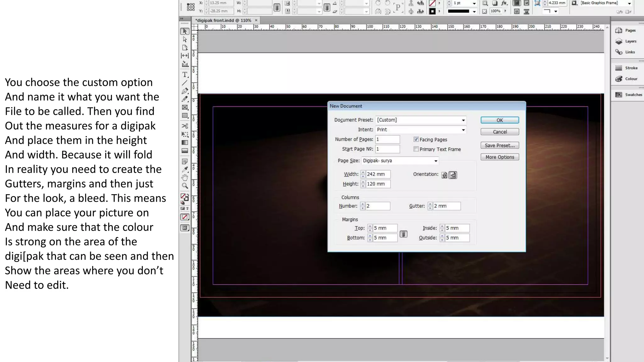This screenshot has height=362, width=644.
Task: Select the Rectangle tool
Action: point(185,116)
